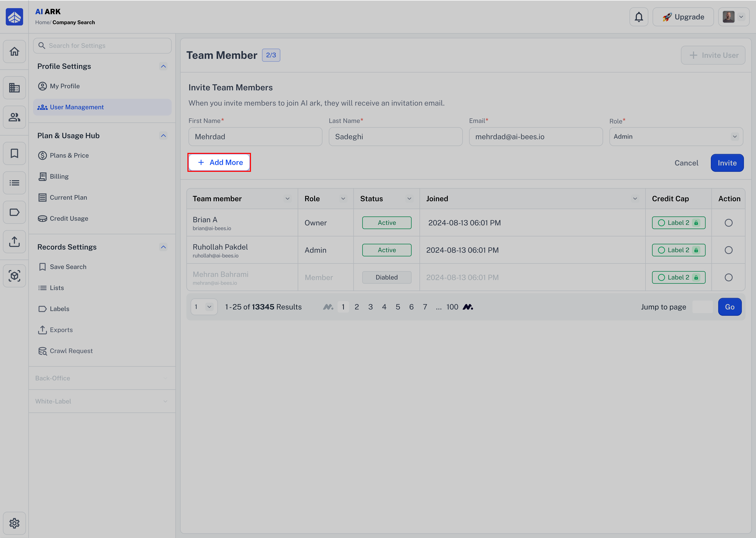Open the Labels tag icon in rail

(14, 212)
